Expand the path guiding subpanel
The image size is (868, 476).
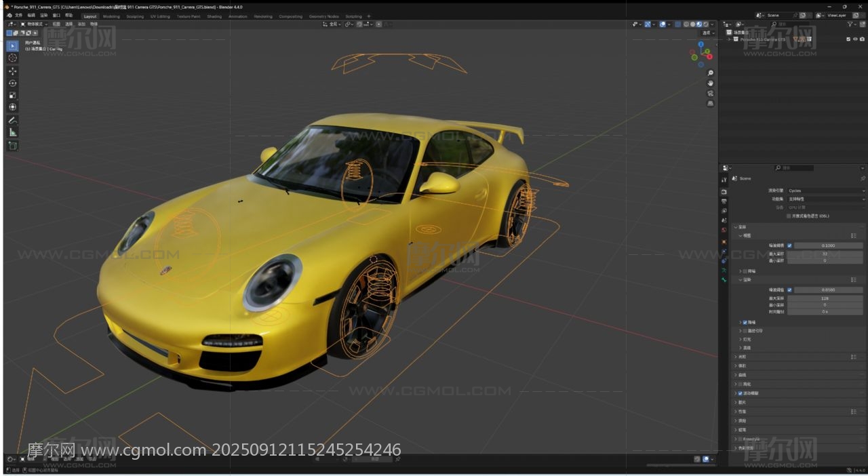tap(741, 331)
